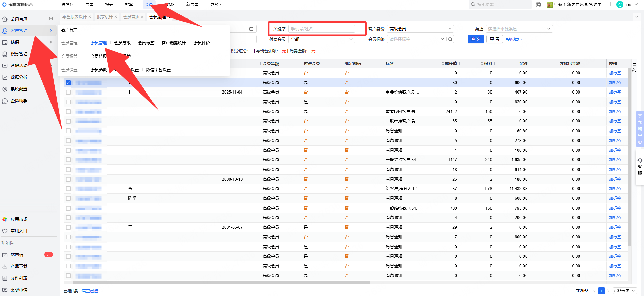Open the 新零售 top menu
Image resolution: width=644 pixels, height=296 pixels.
[x=192, y=5]
